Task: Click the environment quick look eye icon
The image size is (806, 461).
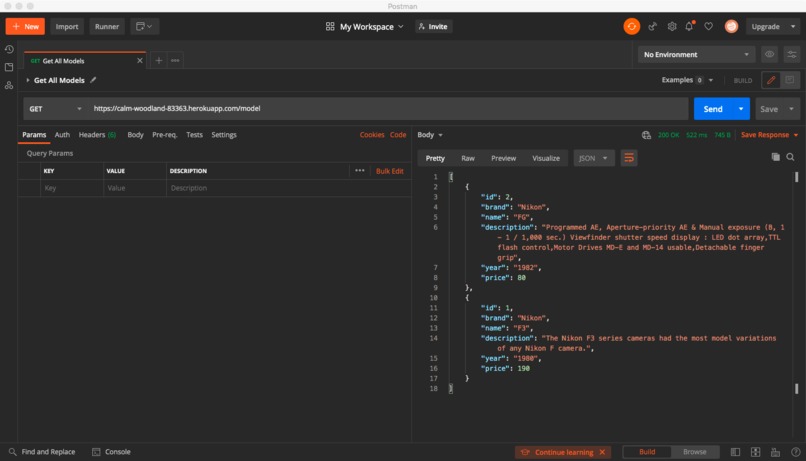Action: pos(769,54)
